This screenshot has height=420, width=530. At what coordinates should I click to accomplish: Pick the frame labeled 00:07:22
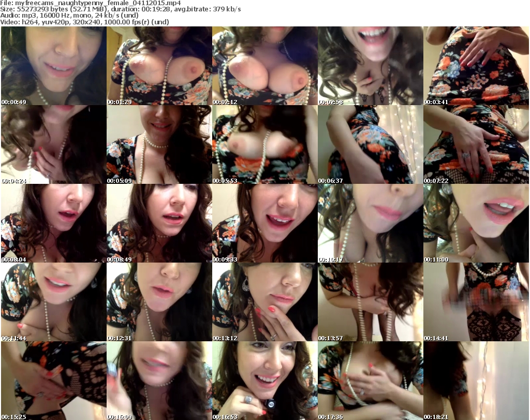[476, 144]
